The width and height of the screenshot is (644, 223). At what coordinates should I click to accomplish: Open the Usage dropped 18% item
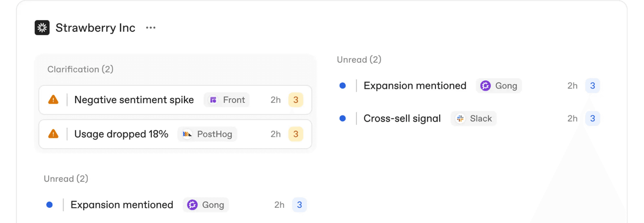pos(175,134)
